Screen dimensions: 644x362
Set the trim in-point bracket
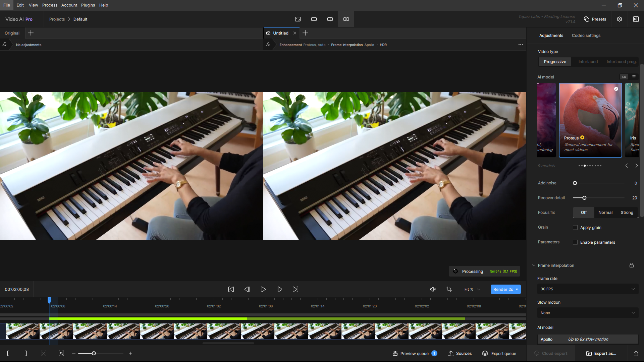click(8, 353)
